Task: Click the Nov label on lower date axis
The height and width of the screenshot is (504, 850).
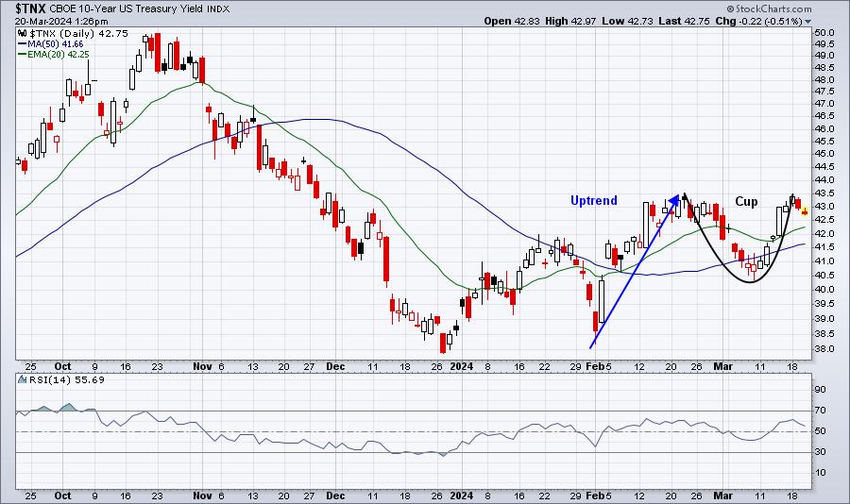Action: tap(202, 496)
